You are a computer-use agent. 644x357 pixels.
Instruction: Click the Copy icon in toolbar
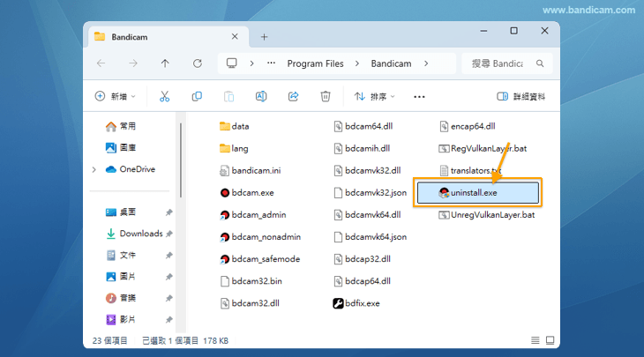point(197,96)
